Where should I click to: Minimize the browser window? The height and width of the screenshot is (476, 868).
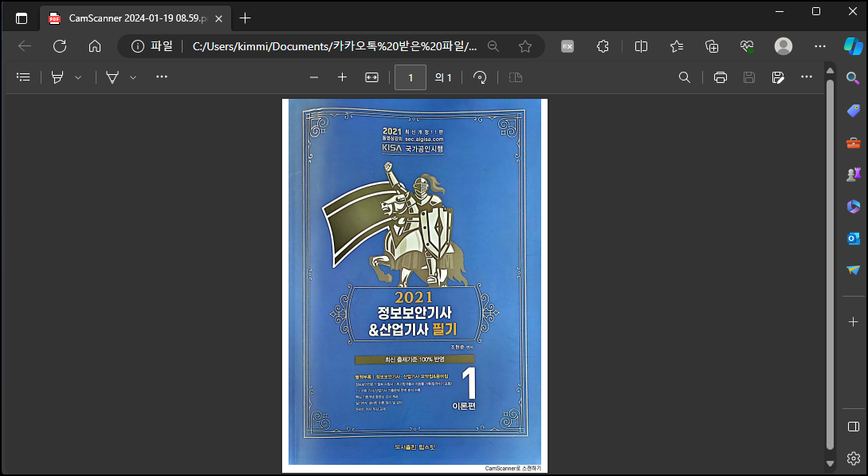[780, 12]
